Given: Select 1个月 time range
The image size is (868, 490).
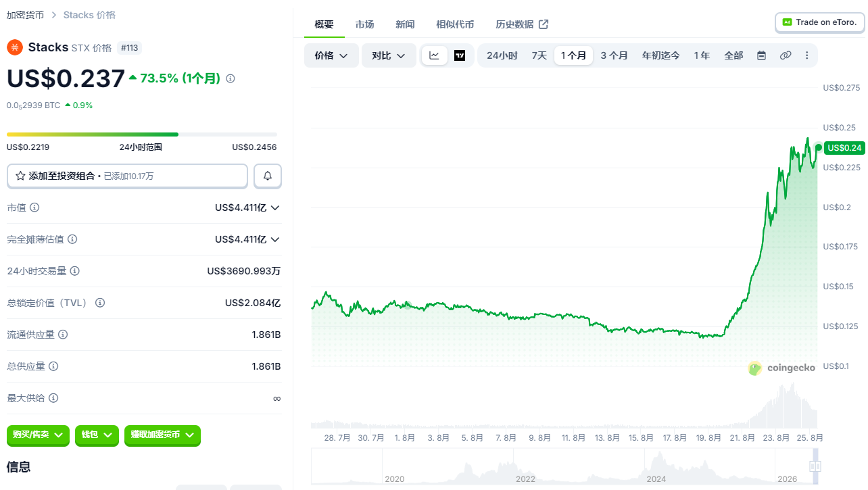Looking at the screenshot, I should [x=573, y=55].
